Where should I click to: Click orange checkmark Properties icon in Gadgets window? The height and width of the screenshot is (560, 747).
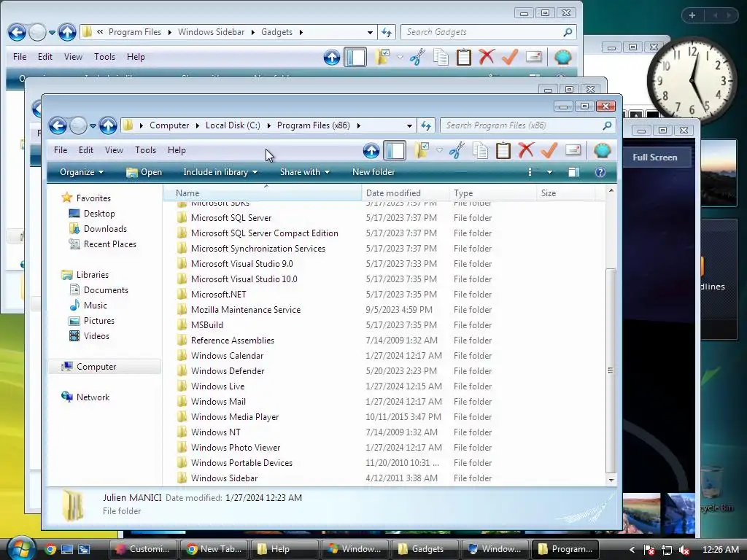click(509, 57)
